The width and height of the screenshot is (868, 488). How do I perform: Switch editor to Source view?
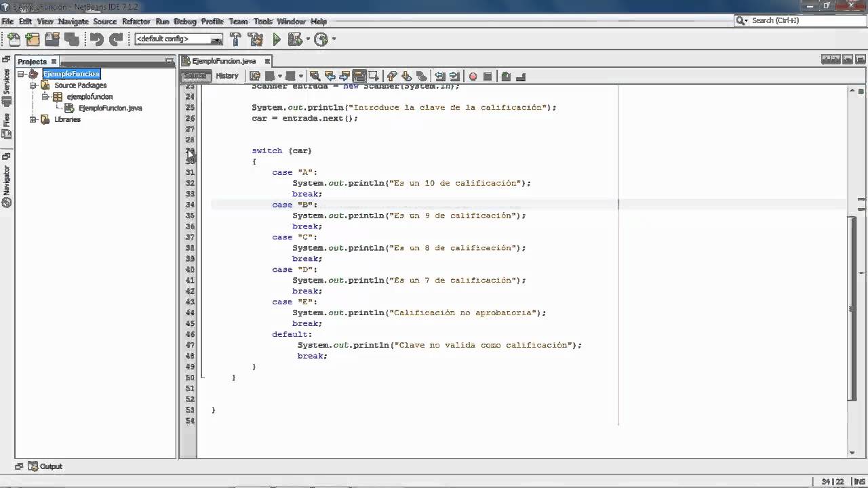click(196, 76)
